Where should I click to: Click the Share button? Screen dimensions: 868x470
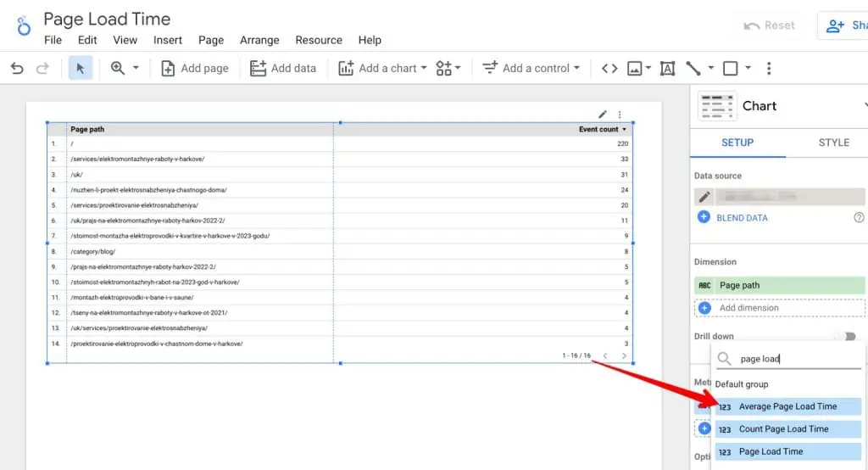843,25
